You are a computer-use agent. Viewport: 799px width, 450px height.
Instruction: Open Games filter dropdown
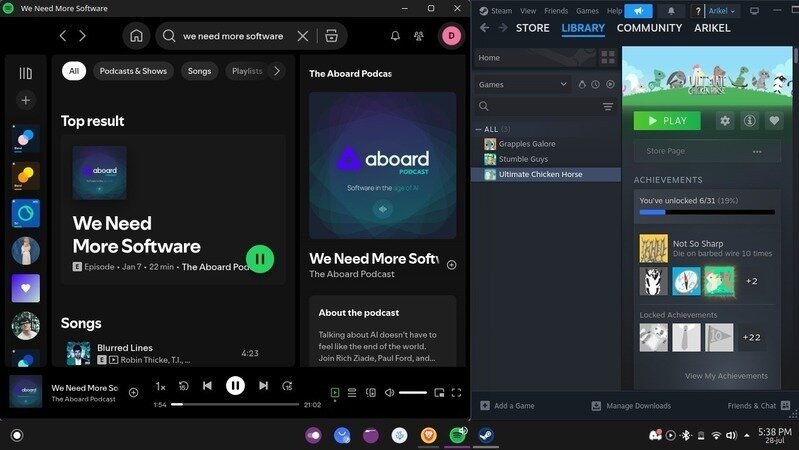(x=522, y=85)
